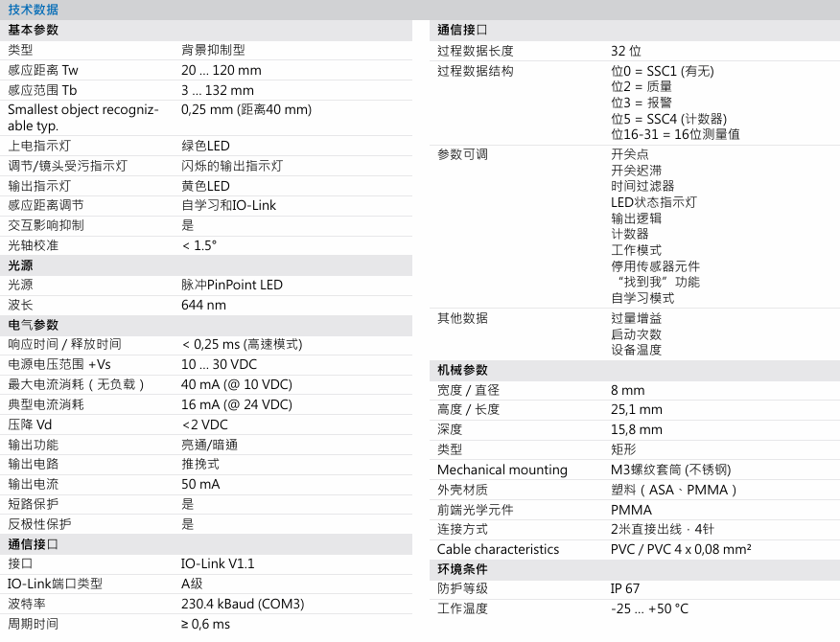
Task: Click the '电气参数' section header
Action: (x=34, y=325)
